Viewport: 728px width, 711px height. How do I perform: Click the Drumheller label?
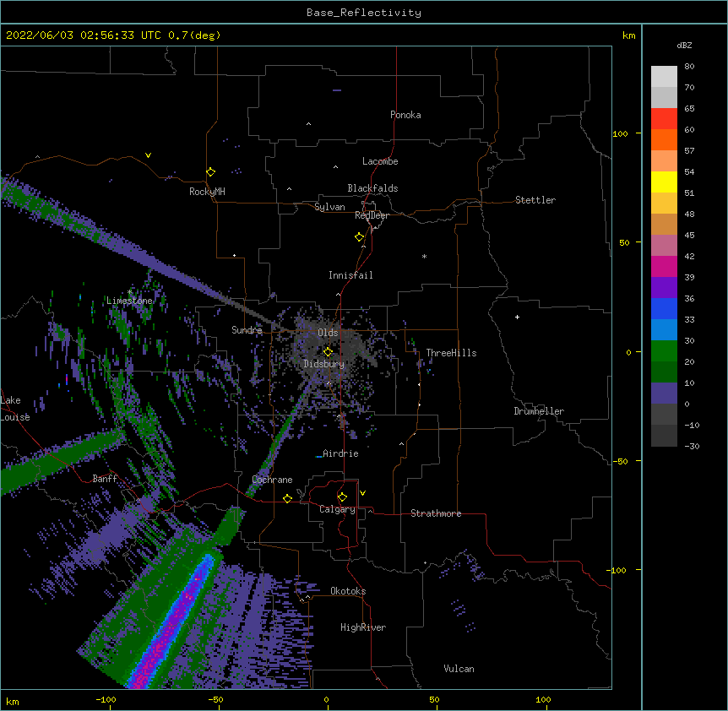(x=539, y=411)
